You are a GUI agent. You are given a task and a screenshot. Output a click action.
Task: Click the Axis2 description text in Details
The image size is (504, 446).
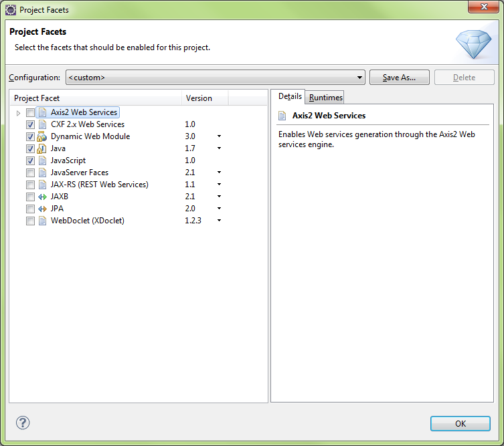(x=377, y=139)
